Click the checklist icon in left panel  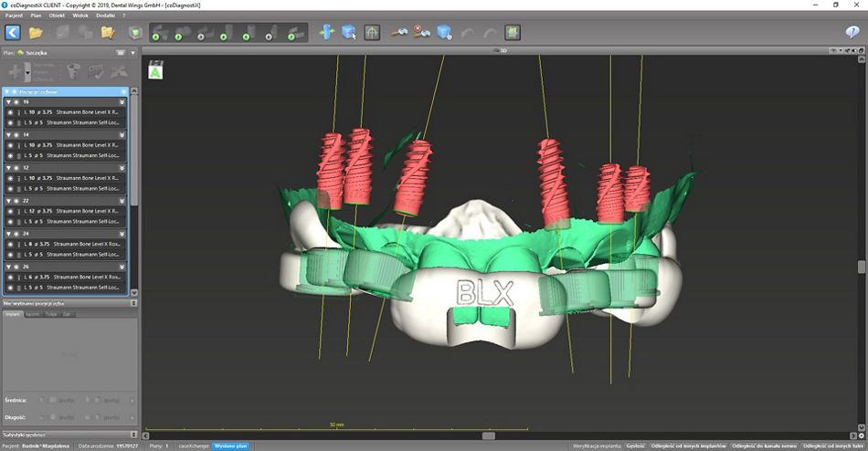point(96,71)
